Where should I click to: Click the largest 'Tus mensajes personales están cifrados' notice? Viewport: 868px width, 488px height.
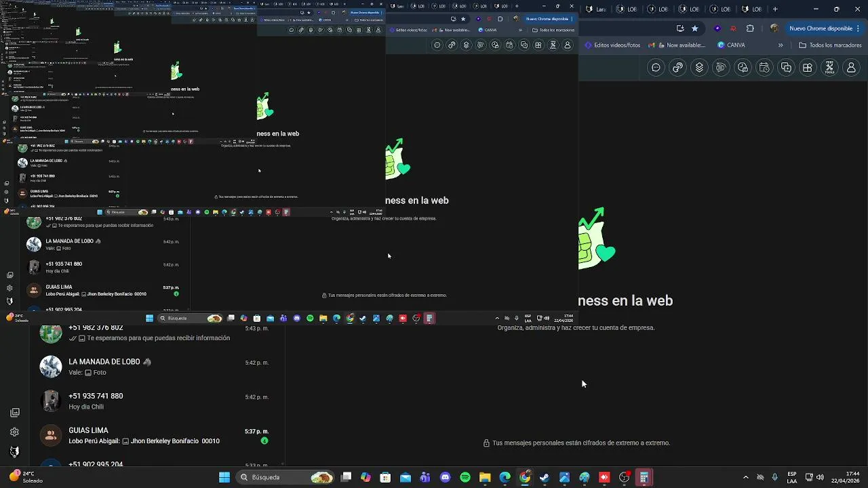[x=576, y=443]
